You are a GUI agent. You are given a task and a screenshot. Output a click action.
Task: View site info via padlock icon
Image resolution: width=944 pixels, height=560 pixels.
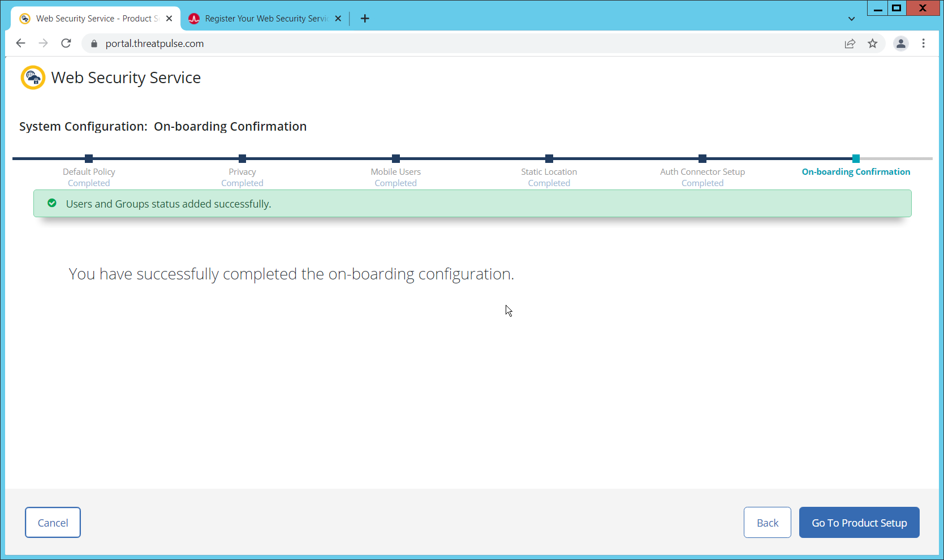(94, 44)
